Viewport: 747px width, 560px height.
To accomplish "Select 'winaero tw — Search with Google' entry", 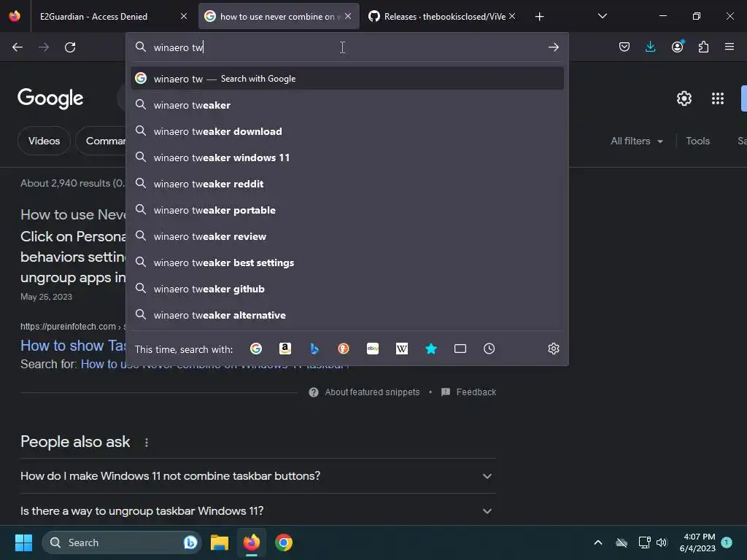I will click(x=347, y=79).
